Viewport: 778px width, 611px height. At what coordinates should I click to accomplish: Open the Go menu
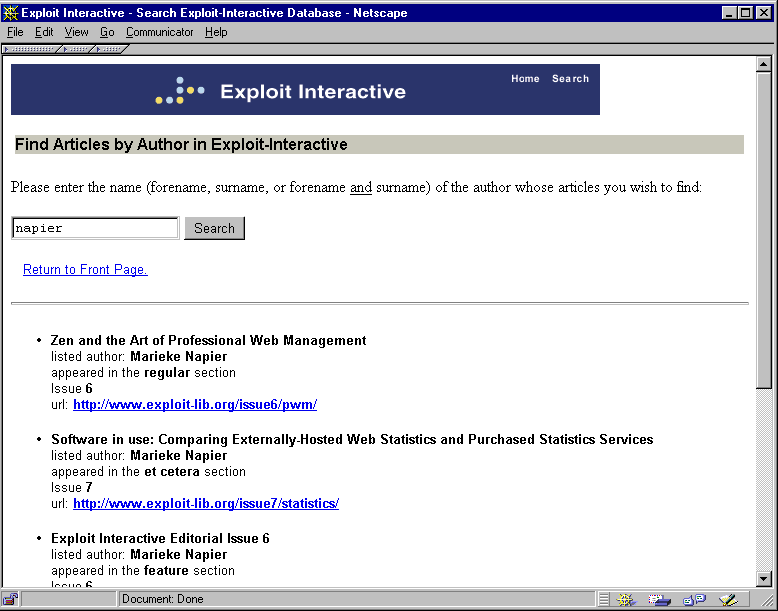(107, 32)
